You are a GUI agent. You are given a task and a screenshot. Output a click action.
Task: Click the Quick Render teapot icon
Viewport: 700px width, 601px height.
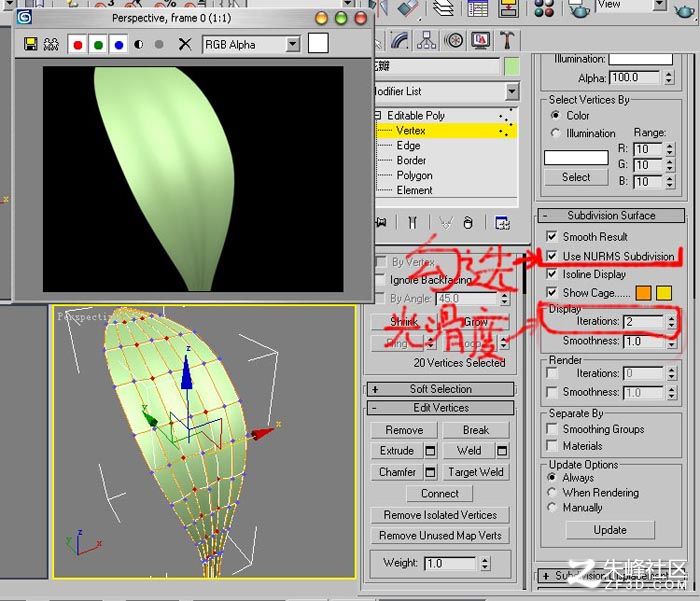[684, 10]
